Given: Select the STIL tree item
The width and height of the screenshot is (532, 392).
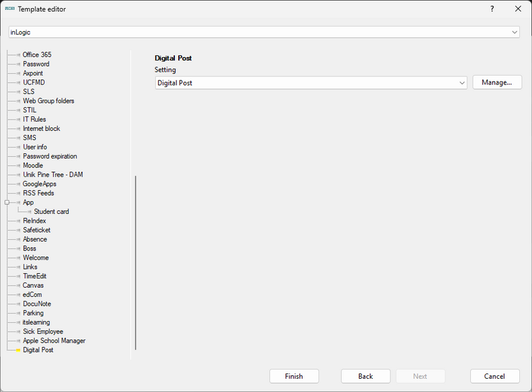Looking at the screenshot, I should pyautogui.click(x=31, y=110).
